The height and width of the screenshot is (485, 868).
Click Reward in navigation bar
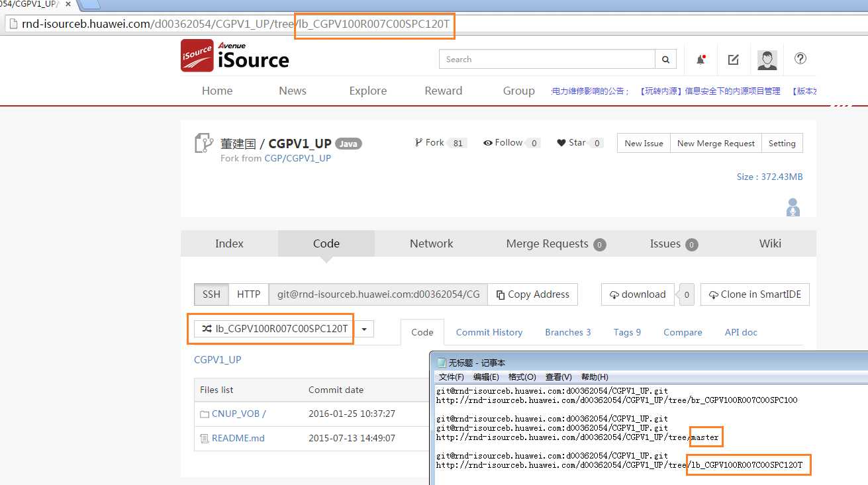[444, 91]
